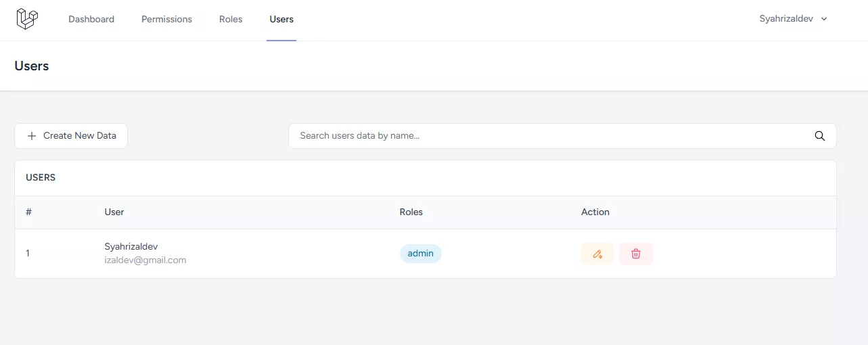This screenshot has height=345, width=868.
Task: Open the Dashboard nav tab
Action: click(91, 19)
